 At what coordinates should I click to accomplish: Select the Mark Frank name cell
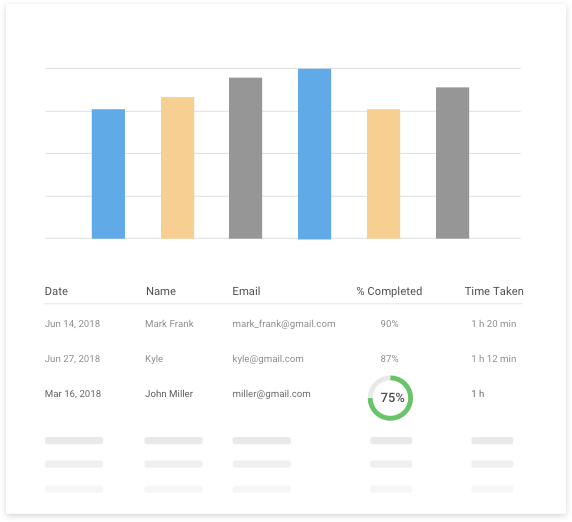click(169, 324)
